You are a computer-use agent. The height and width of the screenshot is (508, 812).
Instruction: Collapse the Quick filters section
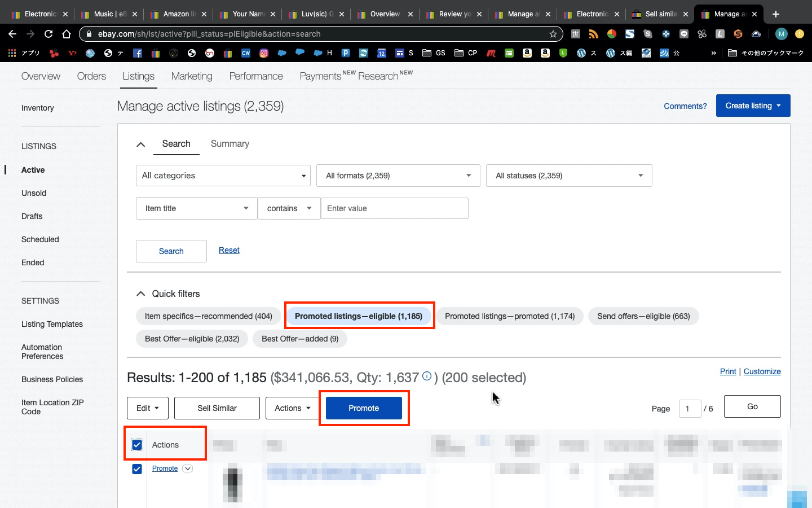tap(141, 294)
